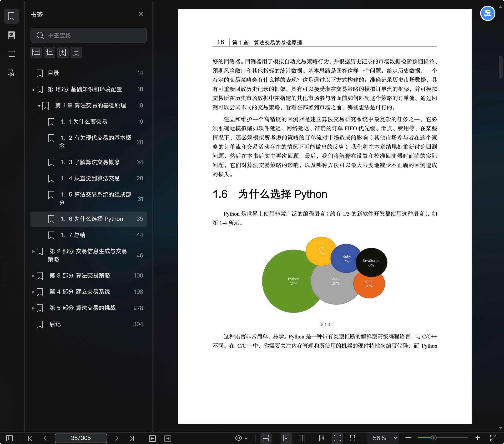This screenshot has height=444, width=504.
Task: Expand all bookmarks icon
Action: [36, 52]
